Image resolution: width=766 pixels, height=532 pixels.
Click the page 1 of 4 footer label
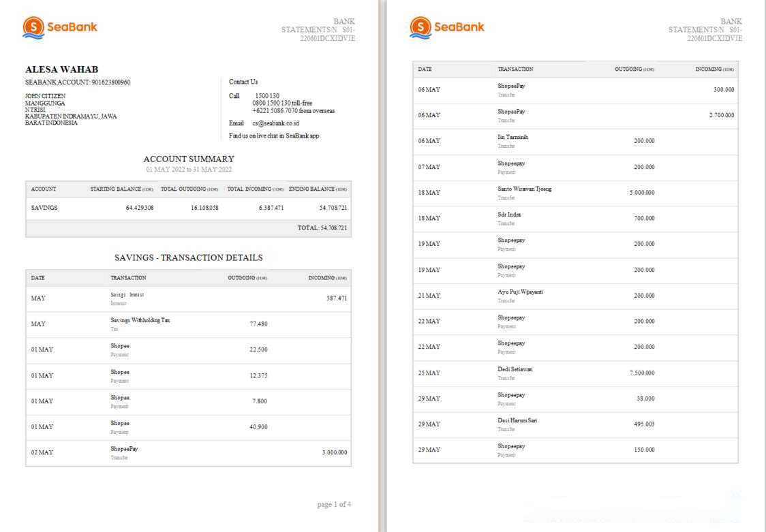[334, 505]
